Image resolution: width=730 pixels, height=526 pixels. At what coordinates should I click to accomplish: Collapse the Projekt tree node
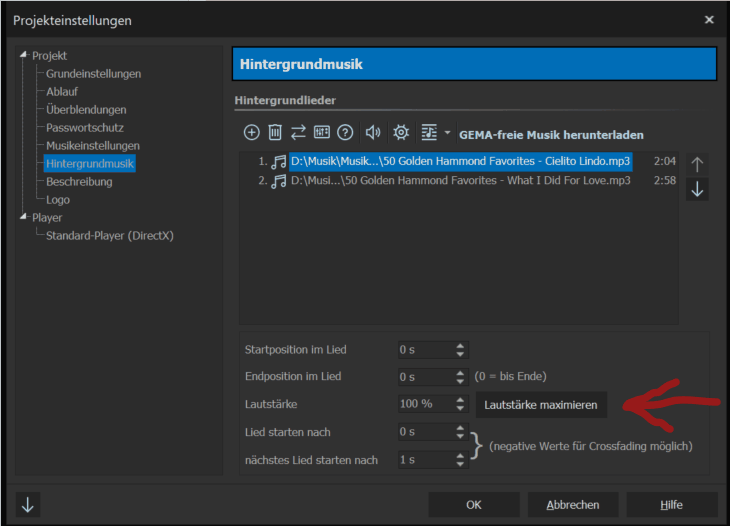point(24,56)
